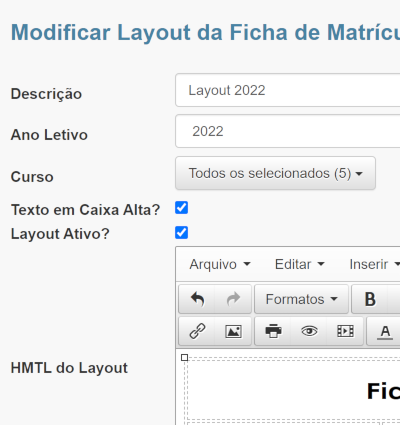Print the layout using printer icon
This screenshot has height=425, width=400.
point(273,331)
